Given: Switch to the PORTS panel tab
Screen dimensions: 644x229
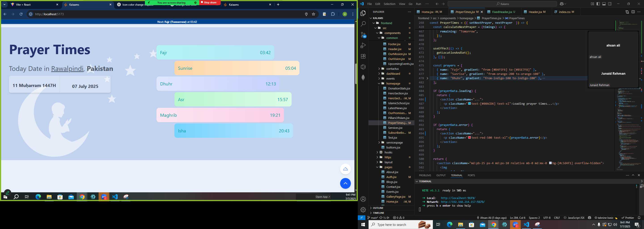Looking at the screenshot, I should [471, 176].
